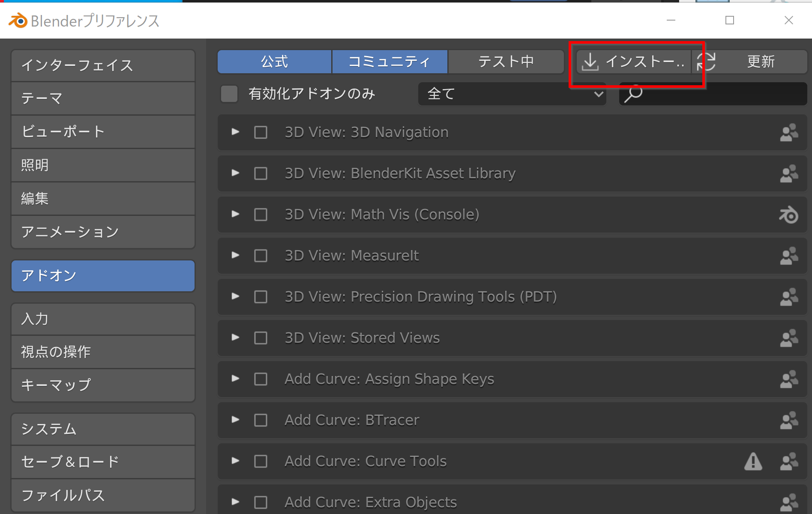The height and width of the screenshot is (514, 812).
Task: Expand Curve Tools add-on details
Action: pos(235,461)
